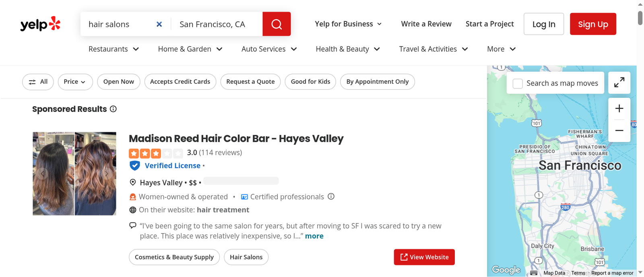Image resolution: width=644 pixels, height=277 pixels.
Task: Click the Certified professionals badge icon
Action: (x=244, y=197)
